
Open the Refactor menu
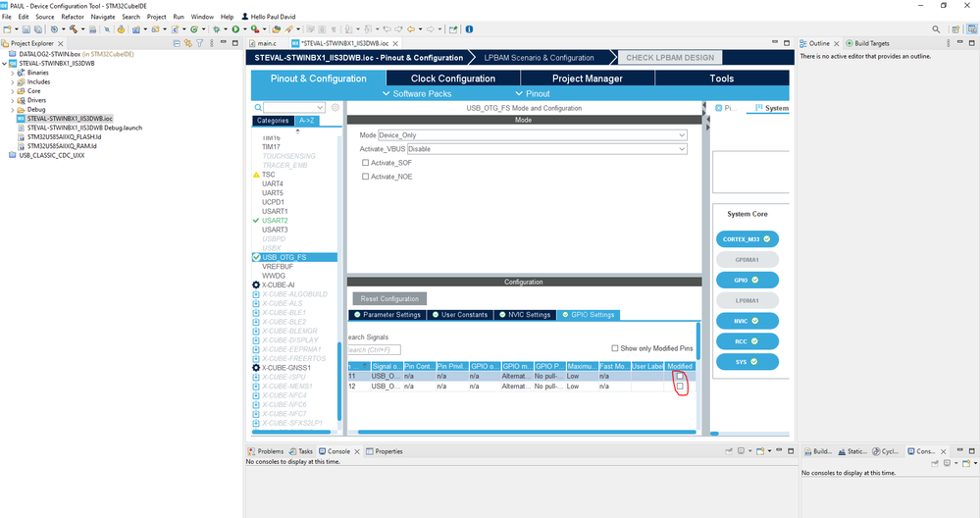point(73,17)
